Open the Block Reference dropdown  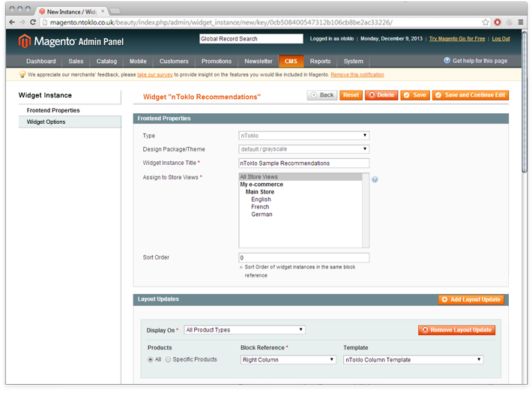pyautogui.click(x=288, y=360)
